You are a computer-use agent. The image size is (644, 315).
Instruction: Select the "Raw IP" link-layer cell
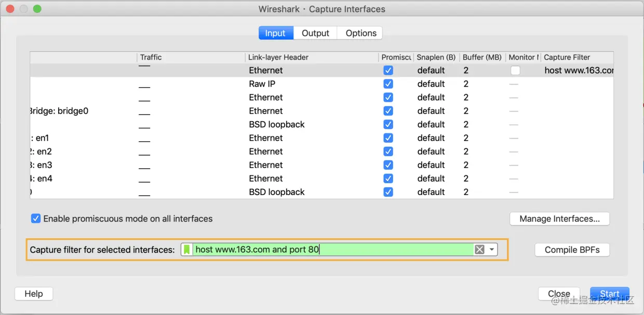(262, 84)
